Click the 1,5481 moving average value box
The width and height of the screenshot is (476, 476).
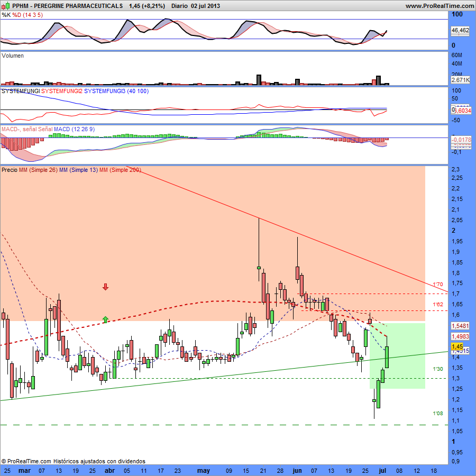[x=460, y=325]
